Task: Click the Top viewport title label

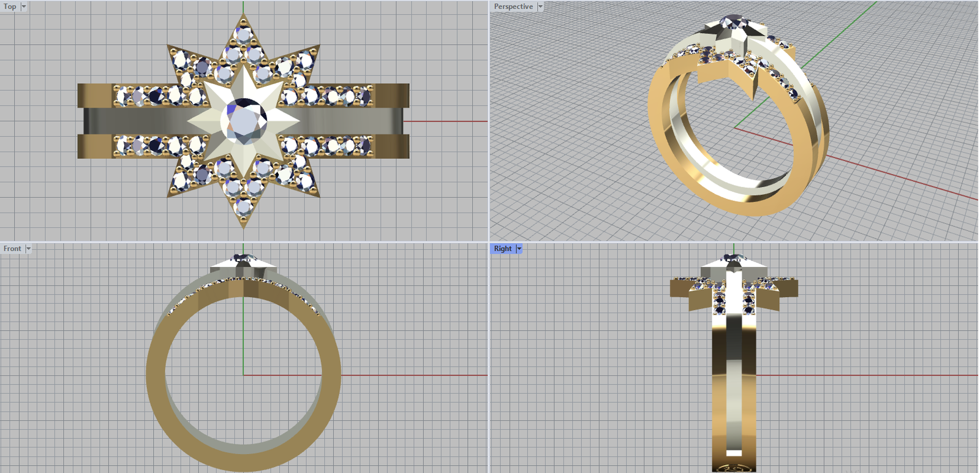Action: (x=10, y=7)
